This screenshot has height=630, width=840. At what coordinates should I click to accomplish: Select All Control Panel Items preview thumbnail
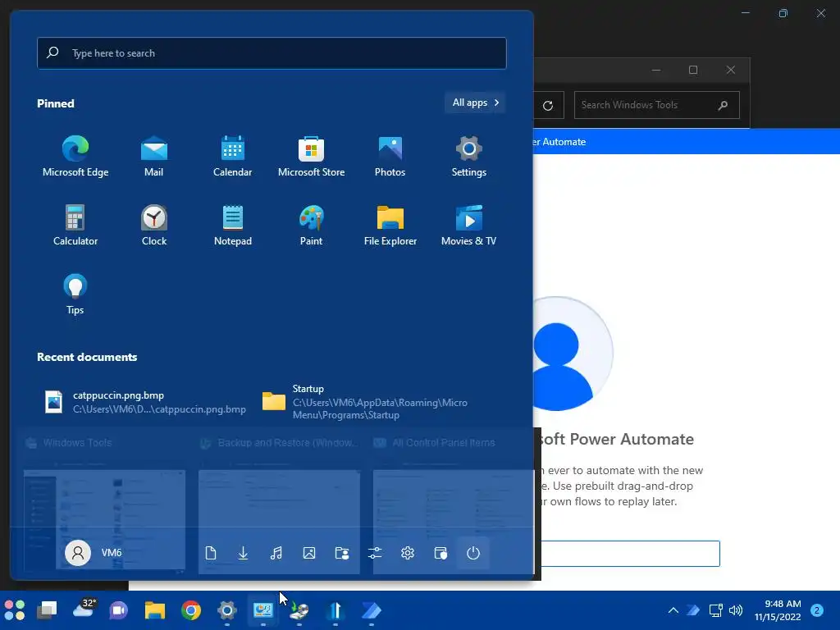(x=453, y=521)
